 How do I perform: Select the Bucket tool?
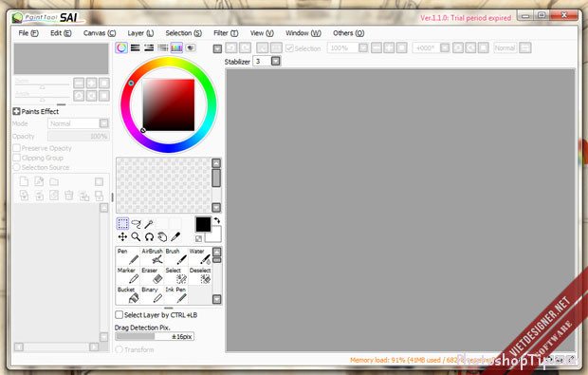click(128, 294)
